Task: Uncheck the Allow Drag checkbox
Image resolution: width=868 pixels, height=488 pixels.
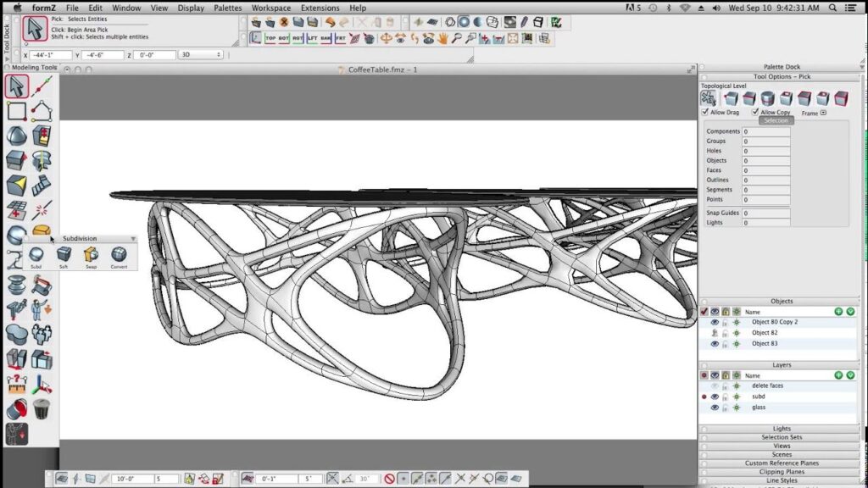Action: click(706, 112)
